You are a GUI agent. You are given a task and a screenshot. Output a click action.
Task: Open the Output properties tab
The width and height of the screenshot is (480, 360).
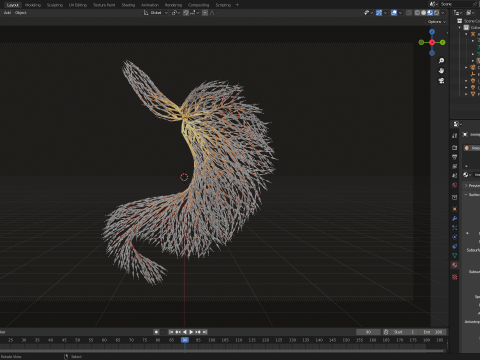pyautogui.click(x=455, y=157)
